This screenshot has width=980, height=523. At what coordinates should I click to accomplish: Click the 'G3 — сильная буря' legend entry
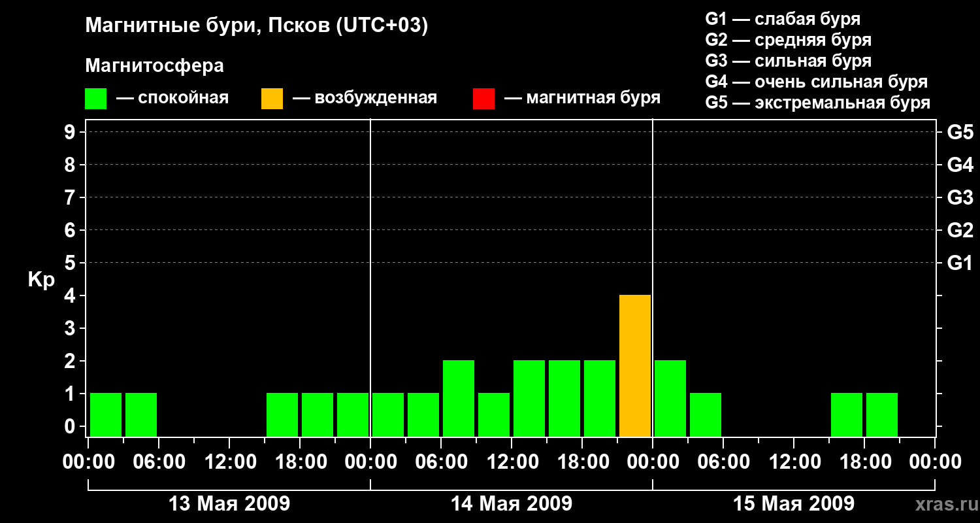coord(788,61)
